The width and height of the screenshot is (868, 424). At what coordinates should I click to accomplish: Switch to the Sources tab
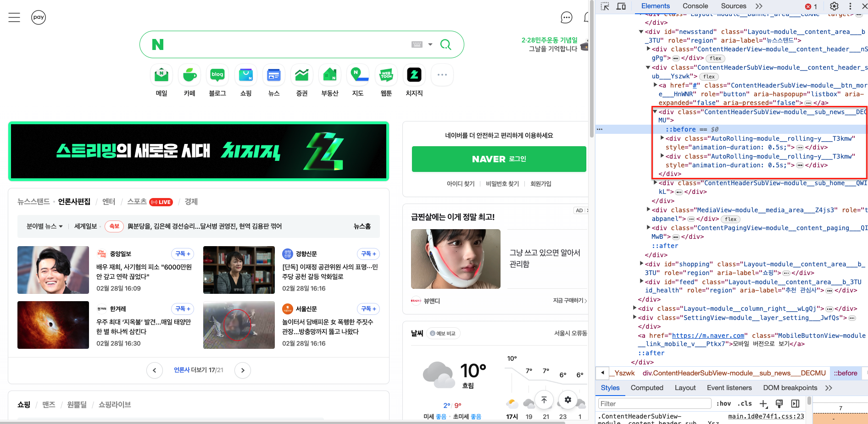tap(734, 6)
